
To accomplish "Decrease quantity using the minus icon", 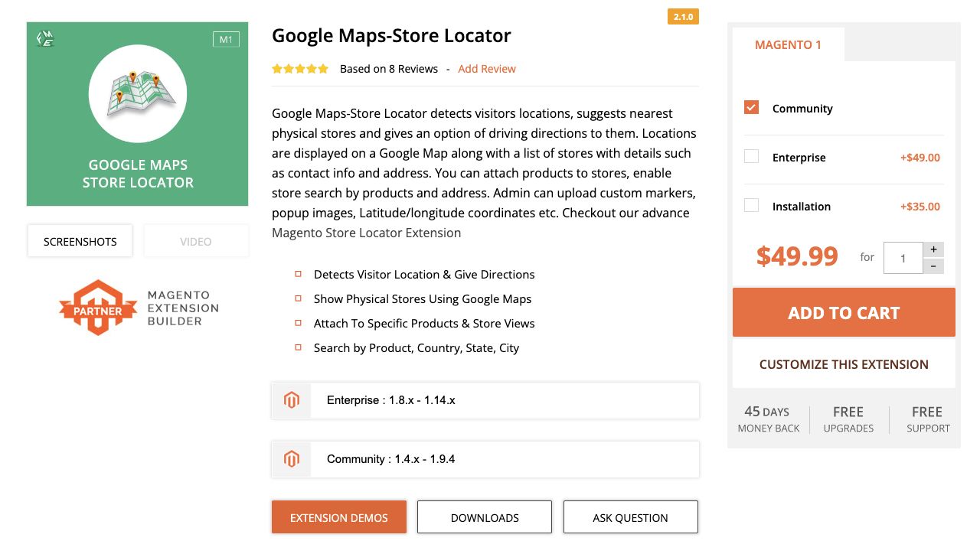I will click(x=934, y=266).
